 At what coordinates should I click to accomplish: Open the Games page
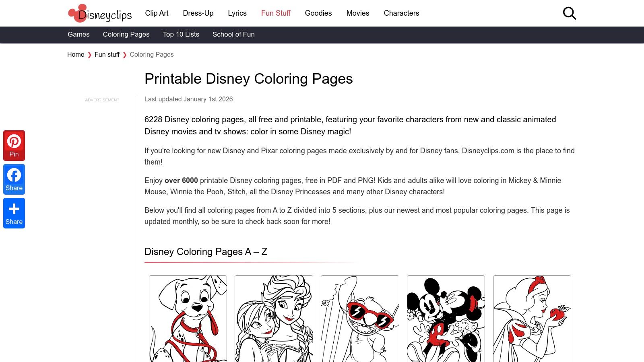click(78, 35)
